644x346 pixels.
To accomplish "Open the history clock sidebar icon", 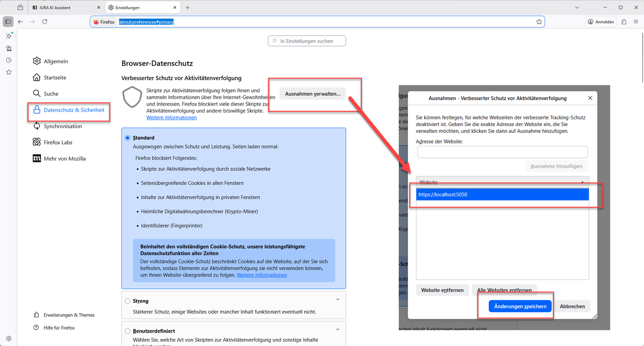I will [9, 60].
